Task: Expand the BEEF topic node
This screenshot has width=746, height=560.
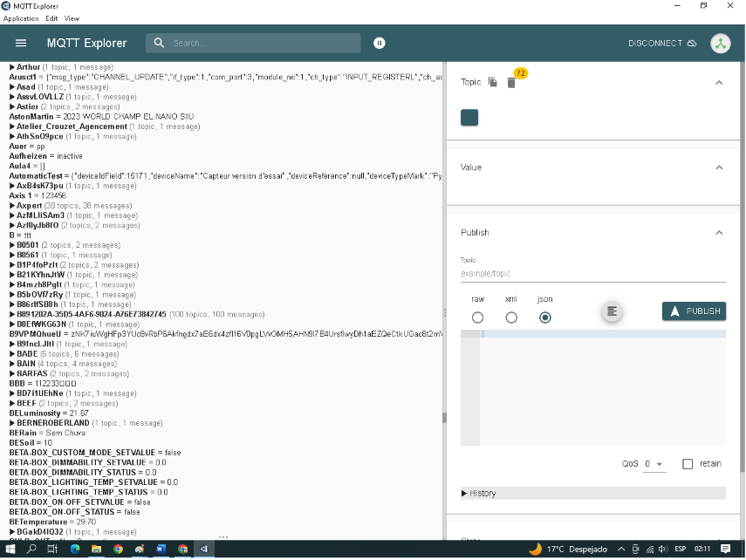Action: [x=12, y=404]
